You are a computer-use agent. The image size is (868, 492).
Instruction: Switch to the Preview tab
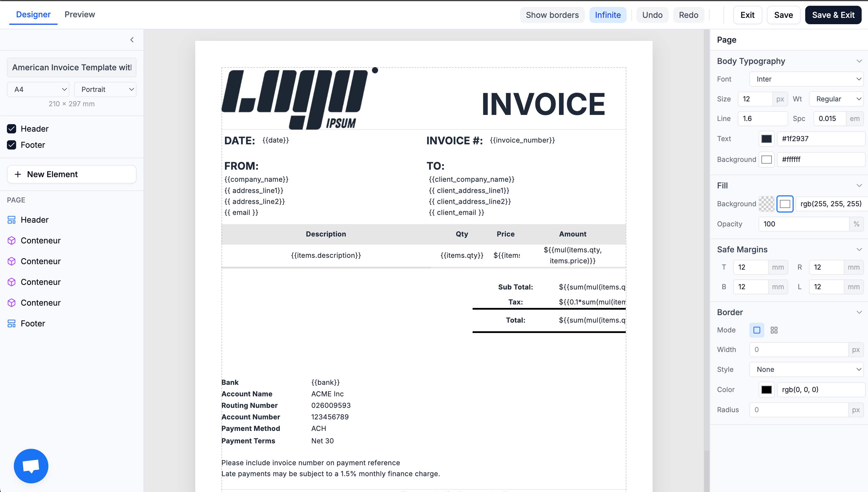pos(79,14)
